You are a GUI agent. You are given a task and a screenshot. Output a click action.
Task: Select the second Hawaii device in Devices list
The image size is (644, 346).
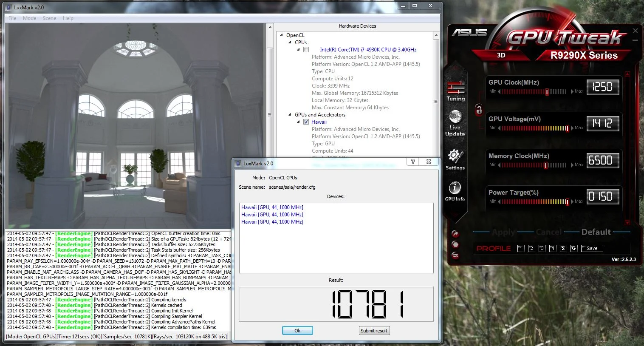point(272,215)
